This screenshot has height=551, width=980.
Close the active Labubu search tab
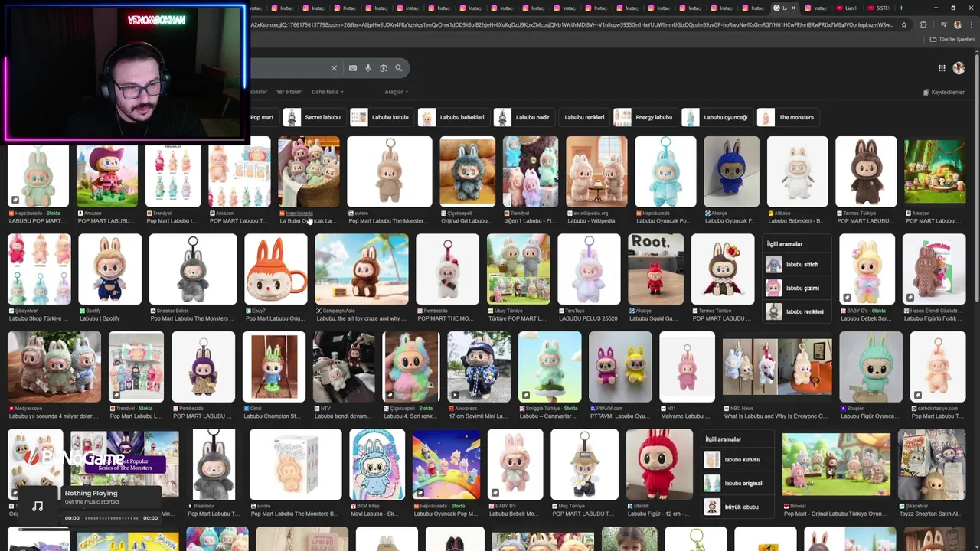click(793, 8)
